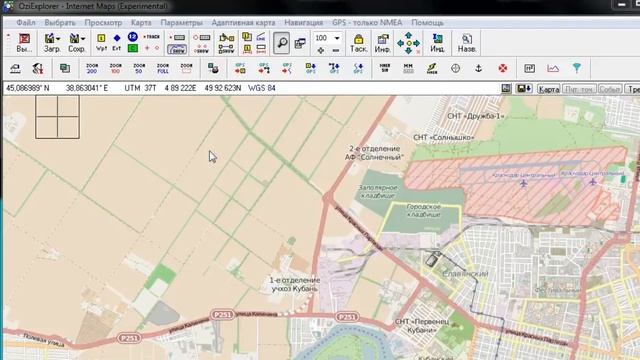Screen dimensions: 640x360
Task: Click the Вы... exit button
Action: 24,43
